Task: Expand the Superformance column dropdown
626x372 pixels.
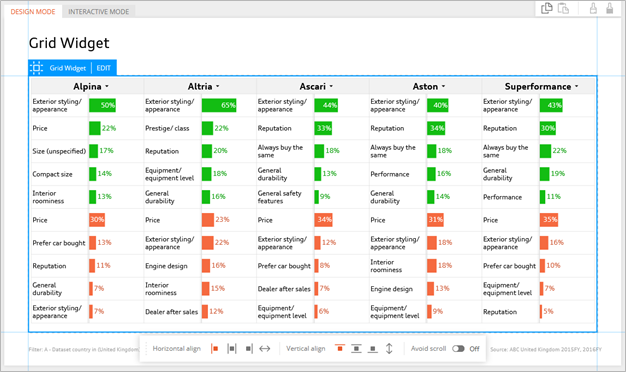Action: (x=576, y=87)
